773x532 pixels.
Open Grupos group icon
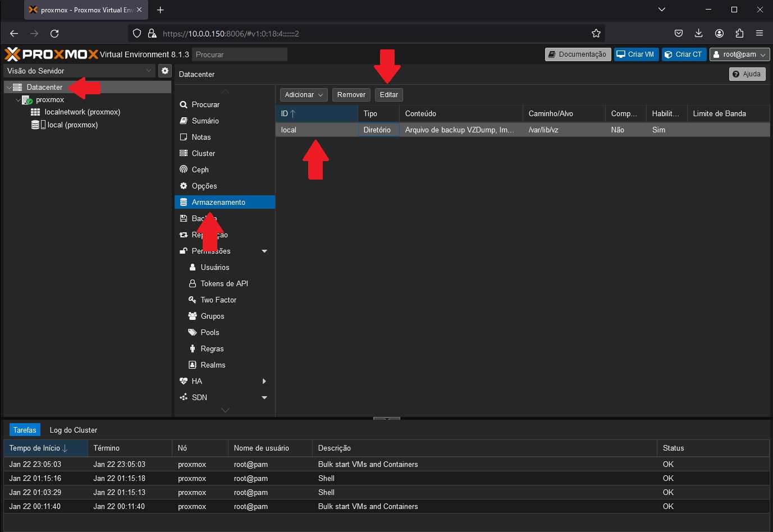tap(193, 316)
